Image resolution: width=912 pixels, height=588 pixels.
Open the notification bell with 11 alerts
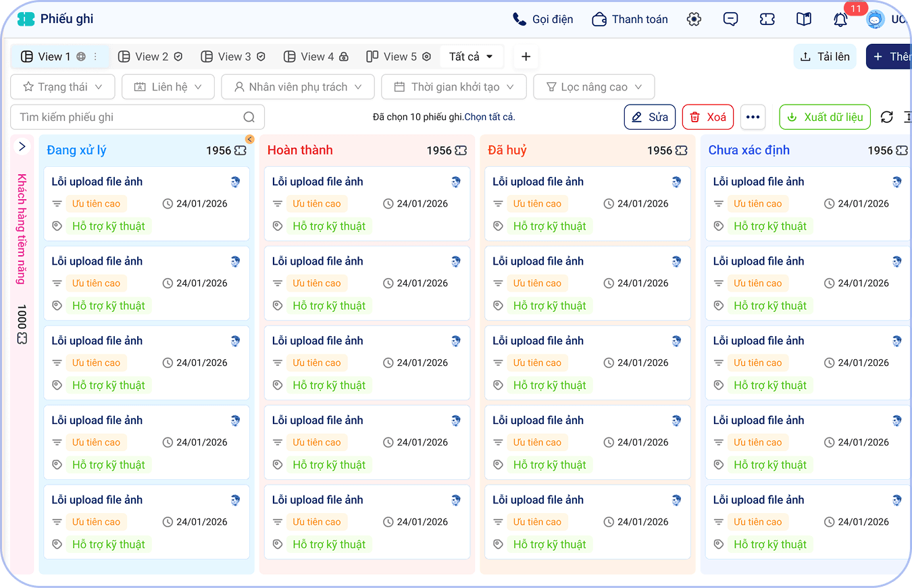[840, 20]
